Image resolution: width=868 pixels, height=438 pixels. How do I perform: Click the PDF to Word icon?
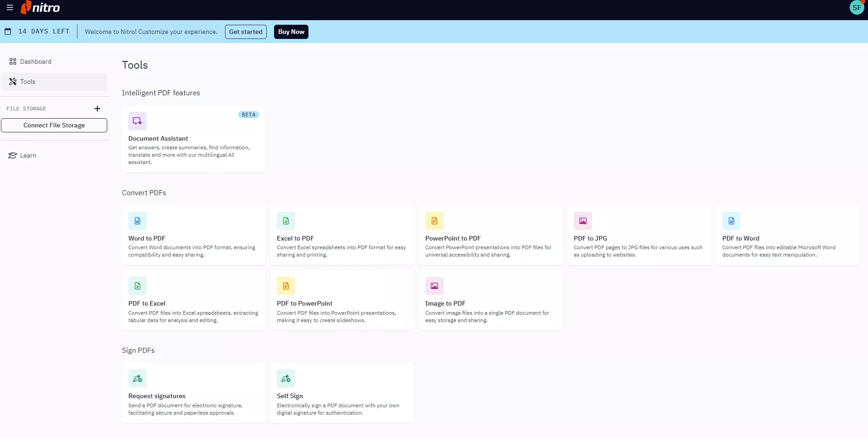tap(731, 221)
